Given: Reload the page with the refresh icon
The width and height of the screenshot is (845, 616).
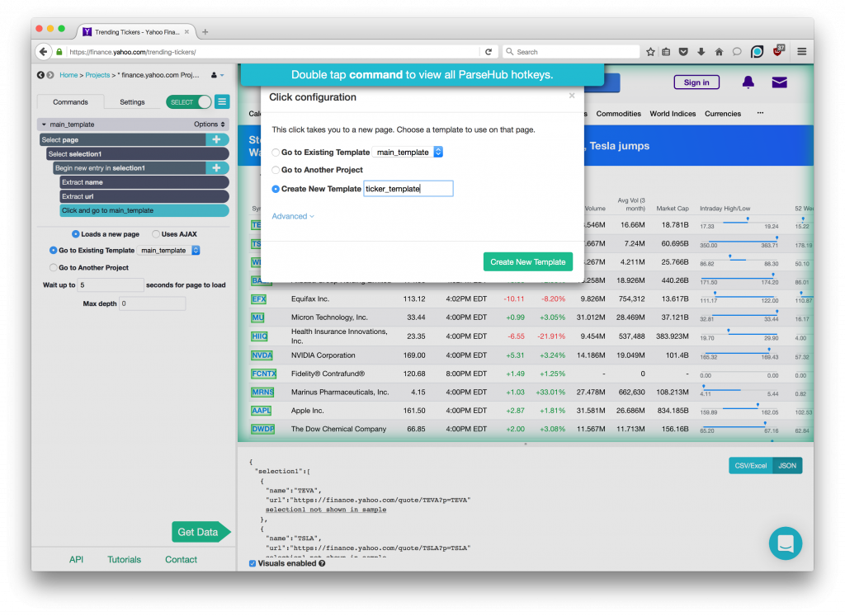Looking at the screenshot, I should tap(489, 52).
